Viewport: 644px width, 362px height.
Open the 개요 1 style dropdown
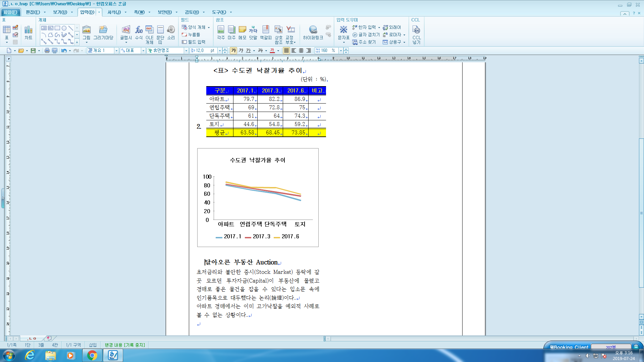[x=116, y=51]
